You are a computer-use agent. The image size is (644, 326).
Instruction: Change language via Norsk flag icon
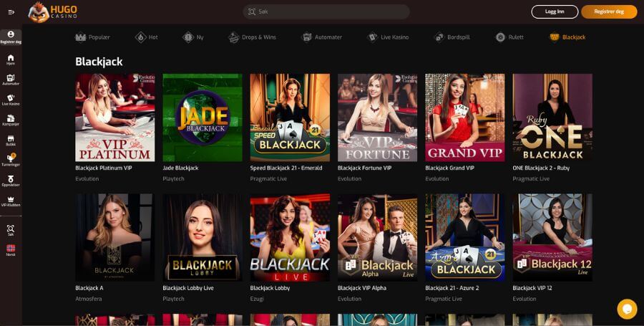pos(11,250)
